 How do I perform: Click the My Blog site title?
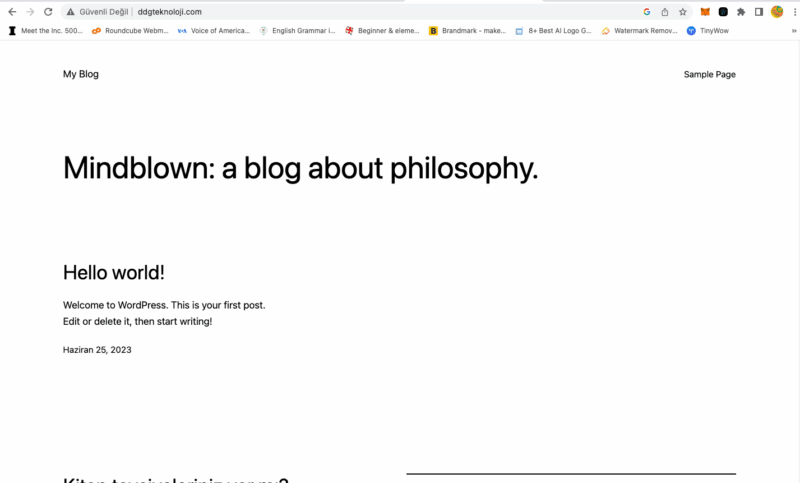point(81,74)
